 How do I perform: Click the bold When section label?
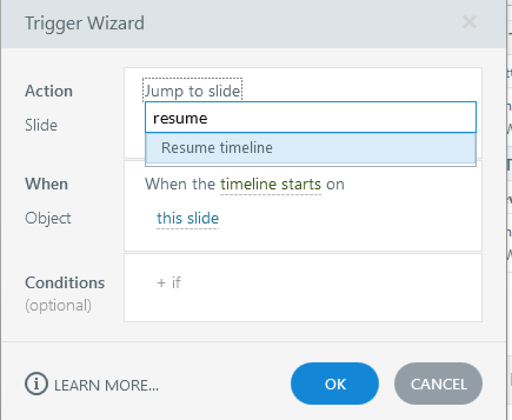[x=46, y=184]
